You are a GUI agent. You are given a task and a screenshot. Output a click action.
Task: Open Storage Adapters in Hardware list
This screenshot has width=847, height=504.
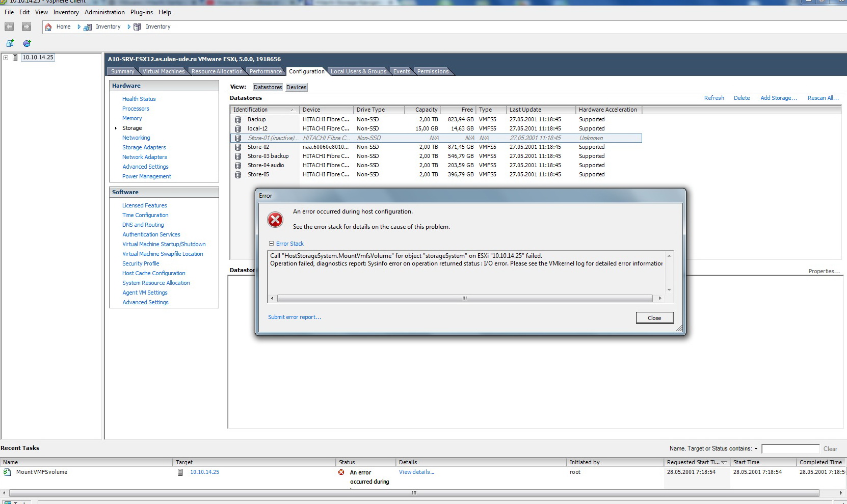tap(144, 147)
